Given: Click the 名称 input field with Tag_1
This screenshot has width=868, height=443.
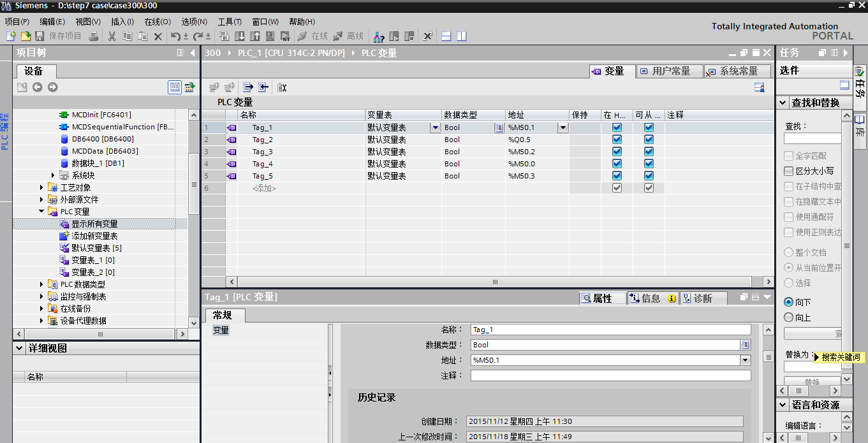Looking at the screenshot, I should point(611,330).
